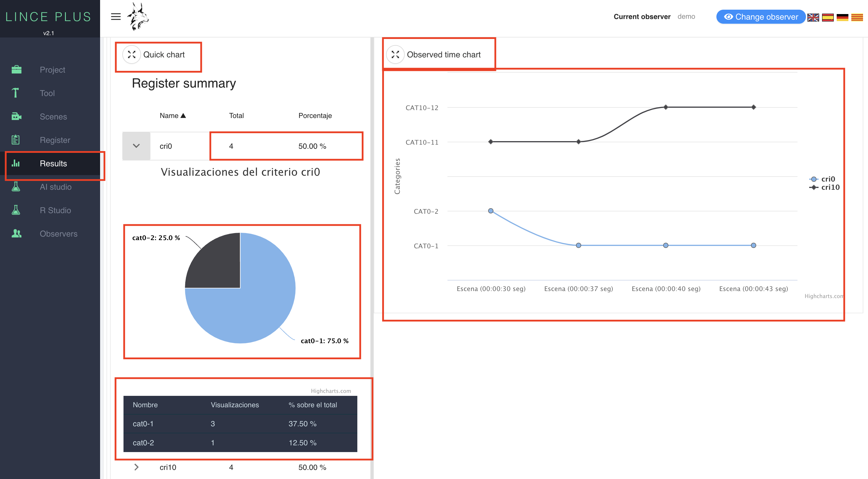Click the Results bar chart icon

point(16,163)
